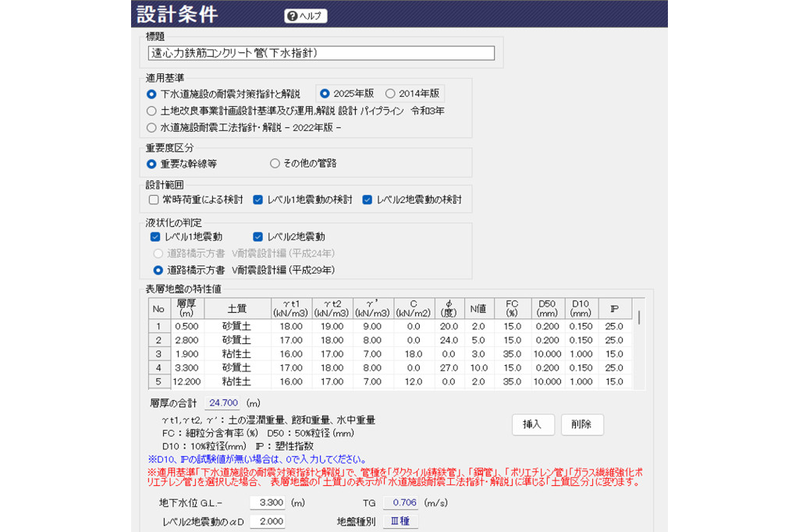Enable 常時荷重による検討 checkbox
Image resolution: width=799 pixels, height=532 pixels.
[x=154, y=200]
